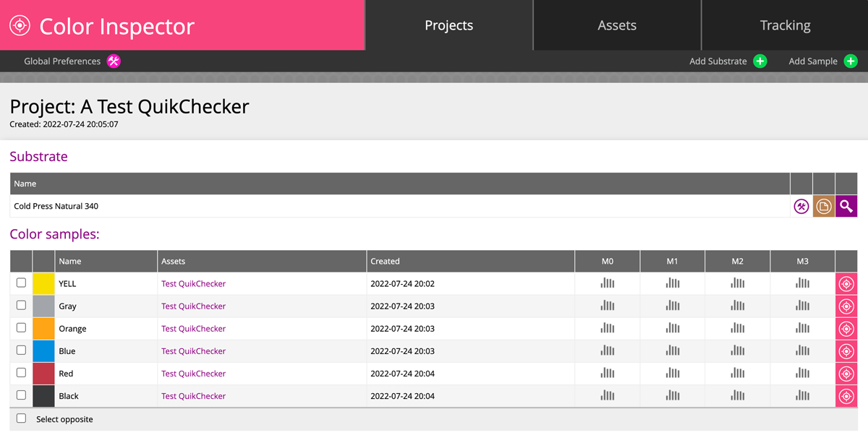
Task: Click the blue color swatch
Action: click(44, 351)
